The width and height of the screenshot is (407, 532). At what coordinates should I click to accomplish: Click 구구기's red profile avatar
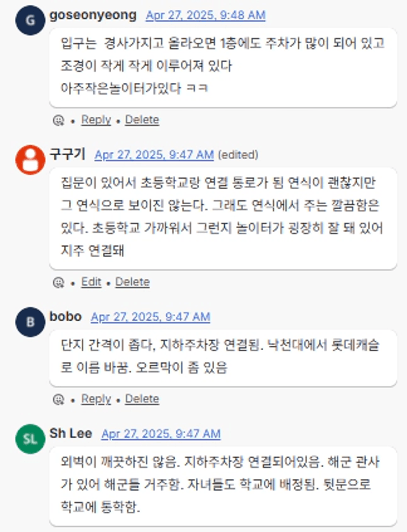point(30,160)
